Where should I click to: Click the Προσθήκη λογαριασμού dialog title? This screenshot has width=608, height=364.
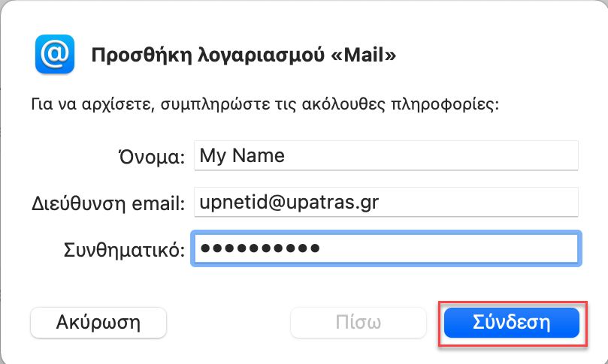tap(244, 55)
